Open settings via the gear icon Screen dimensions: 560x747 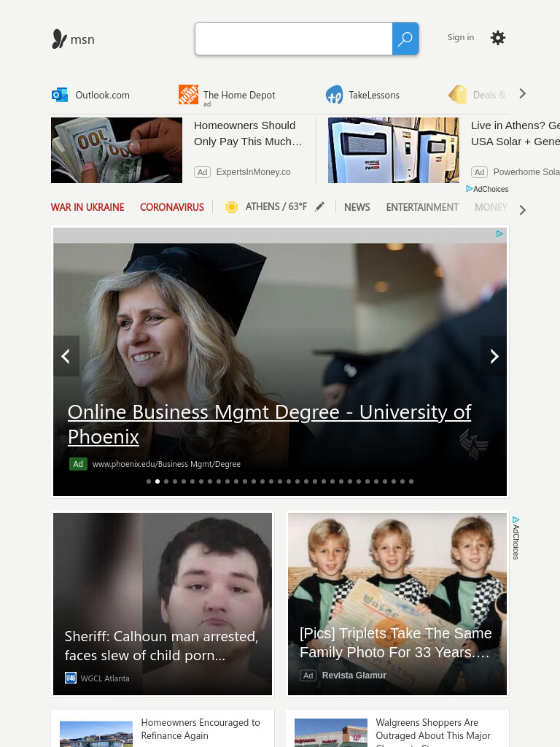(497, 38)
